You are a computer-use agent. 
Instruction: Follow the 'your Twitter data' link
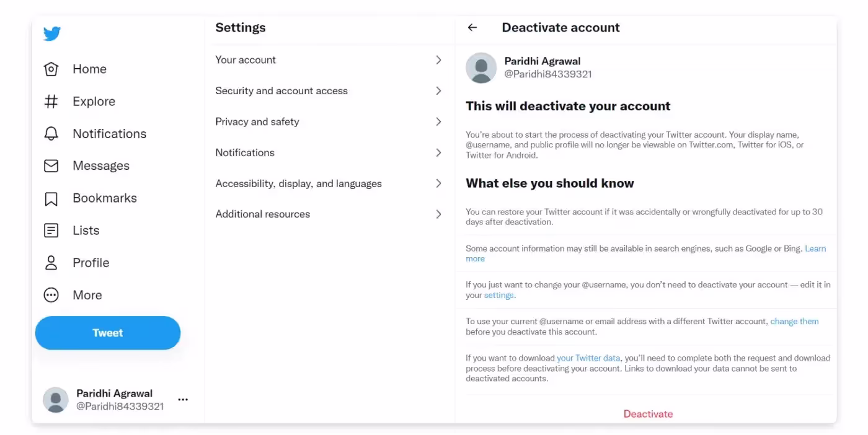tap(588, 358)
